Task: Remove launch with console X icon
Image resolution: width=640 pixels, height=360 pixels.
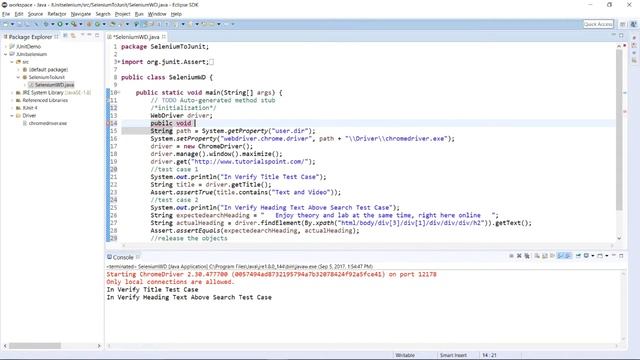Action: (x=519, y=256)
